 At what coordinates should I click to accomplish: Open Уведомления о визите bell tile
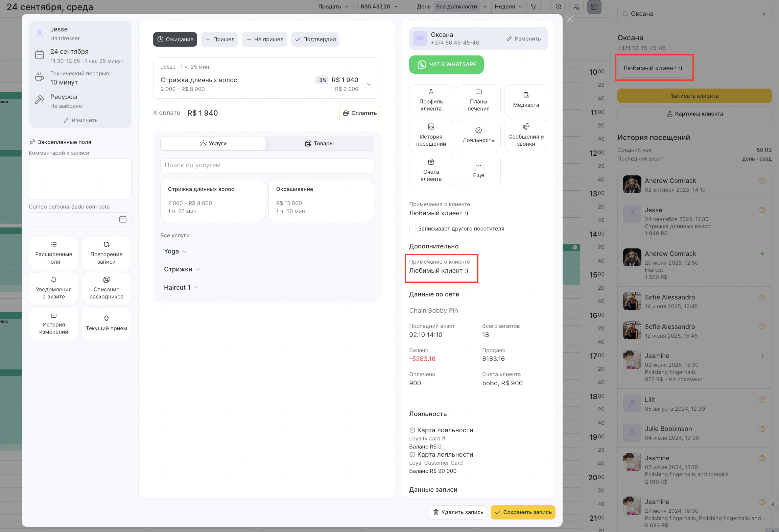point(54,288)
